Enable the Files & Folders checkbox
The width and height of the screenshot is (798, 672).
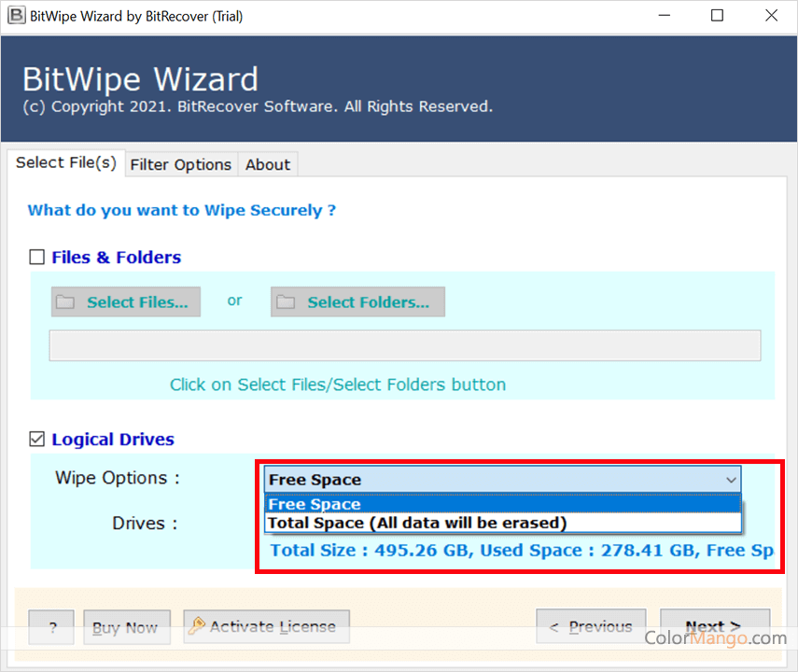point(36,257)
